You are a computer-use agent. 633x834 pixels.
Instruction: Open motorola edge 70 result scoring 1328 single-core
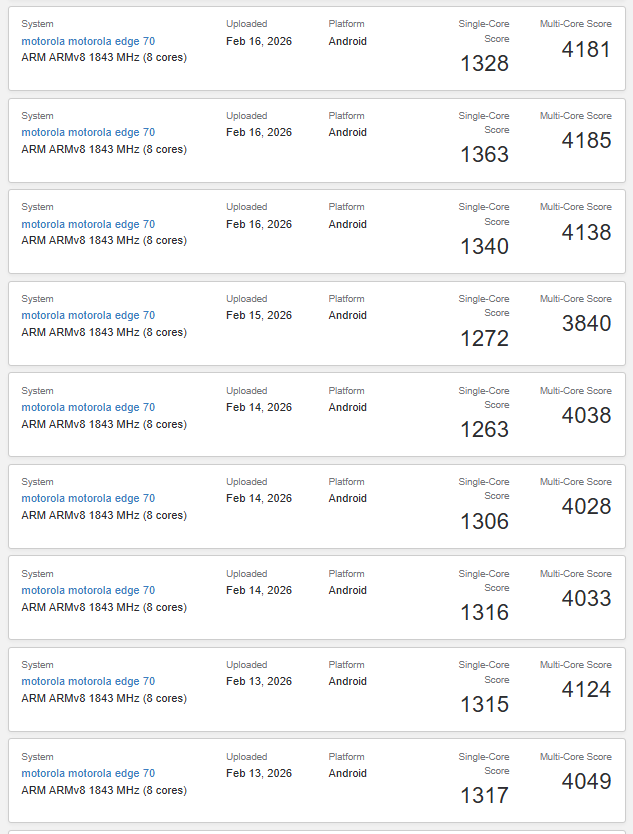[x=88, y=42]
